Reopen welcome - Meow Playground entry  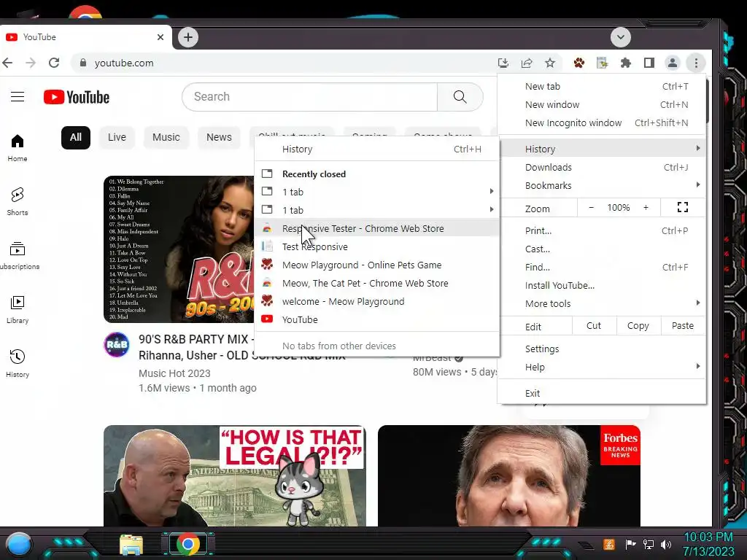(x=377, y=301)
